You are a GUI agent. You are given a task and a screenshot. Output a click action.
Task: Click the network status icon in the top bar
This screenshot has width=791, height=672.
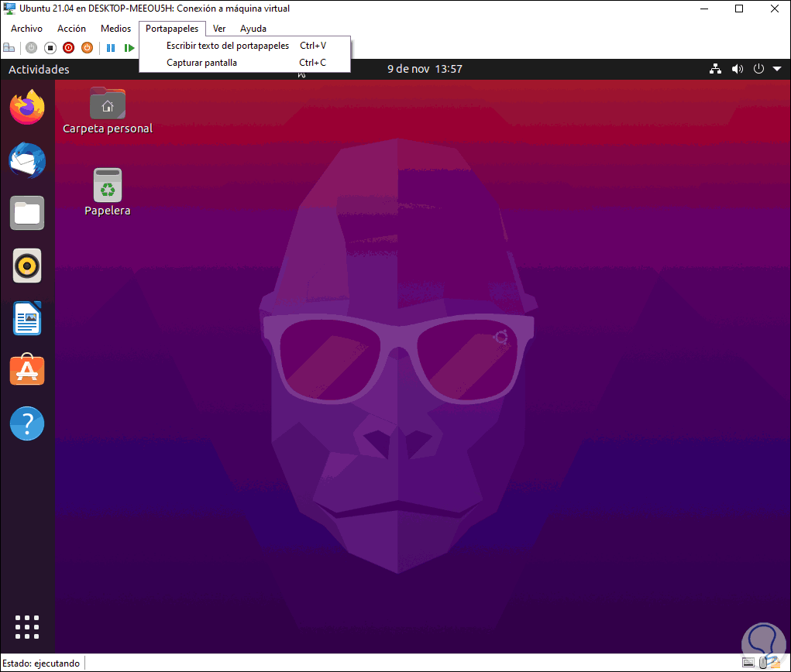point(715,69)
